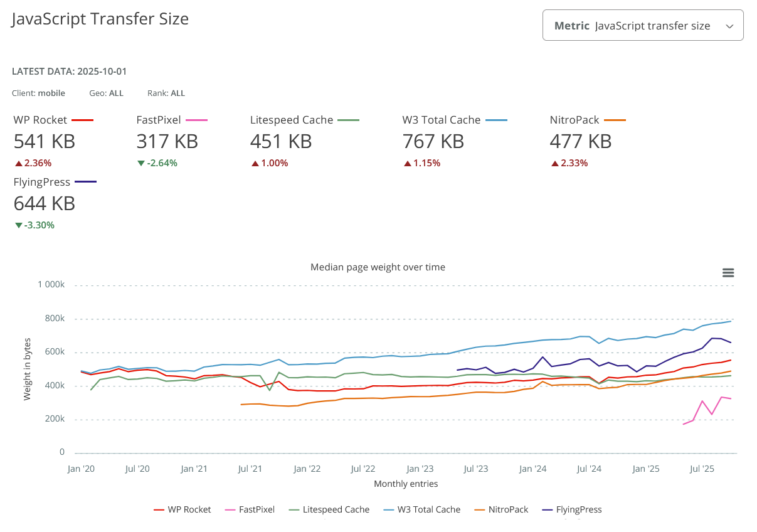The image size is (757, 532).
Task: Click FlyingPress green down-triangle indicator
Action: [x=18, y=225]
